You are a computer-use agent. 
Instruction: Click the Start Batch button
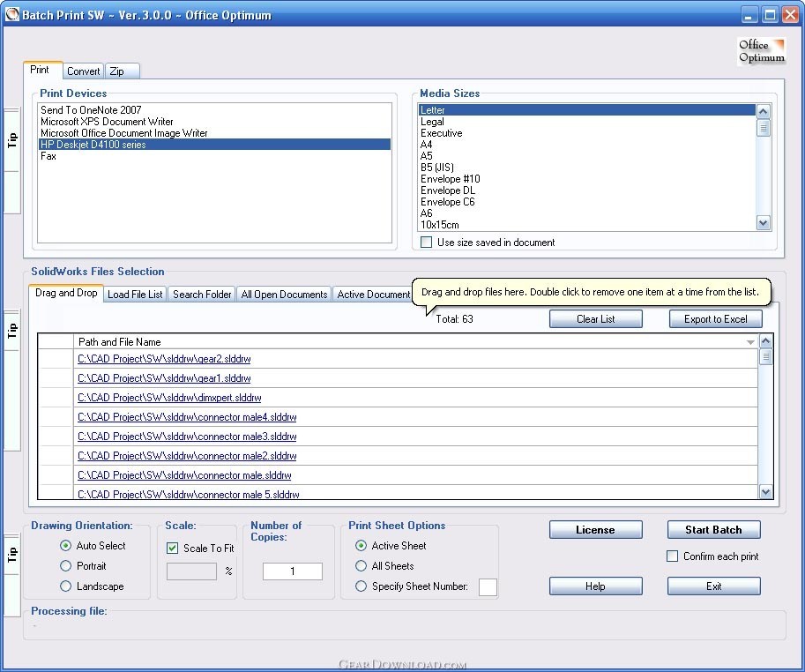[x=713, y=530]
